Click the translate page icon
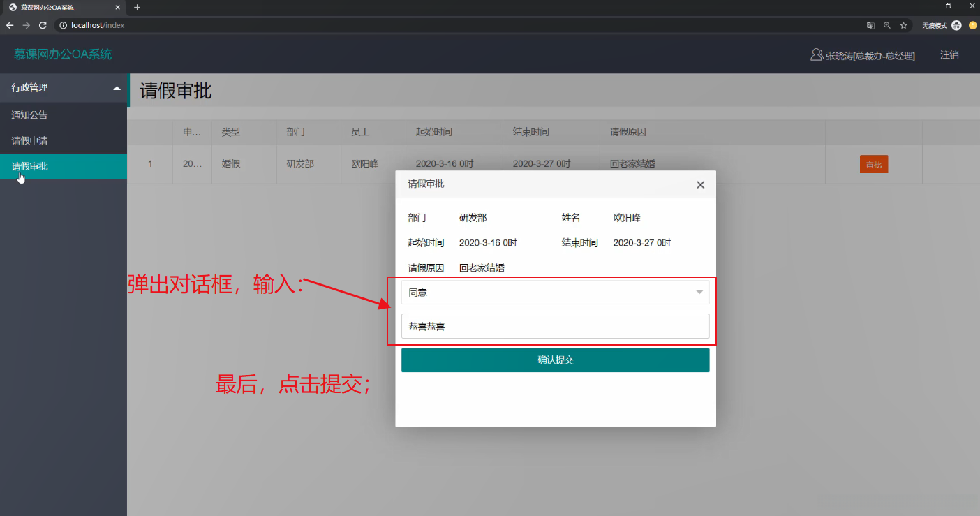The image size is (980, 516). [870, 25]
